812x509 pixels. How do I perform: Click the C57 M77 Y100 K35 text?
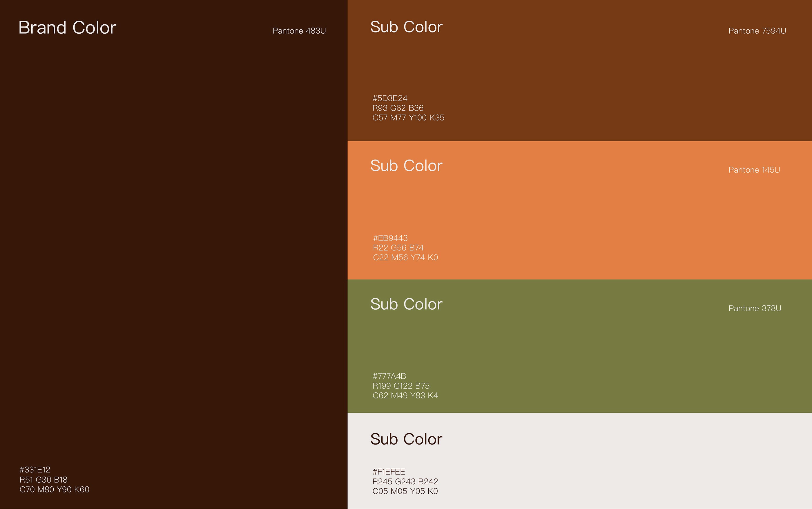(x=408, y=118)
